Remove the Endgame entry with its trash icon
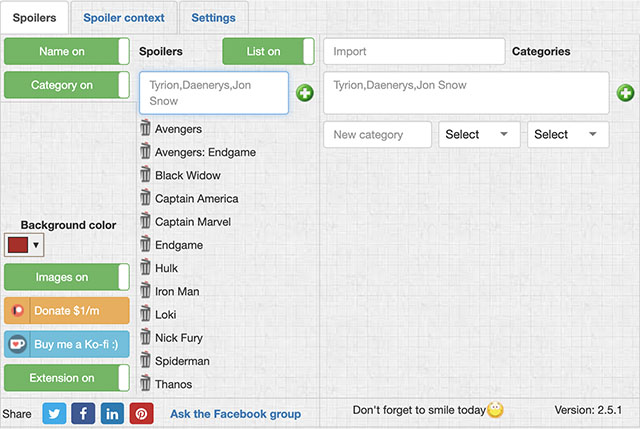 click(x=145, y=244)
